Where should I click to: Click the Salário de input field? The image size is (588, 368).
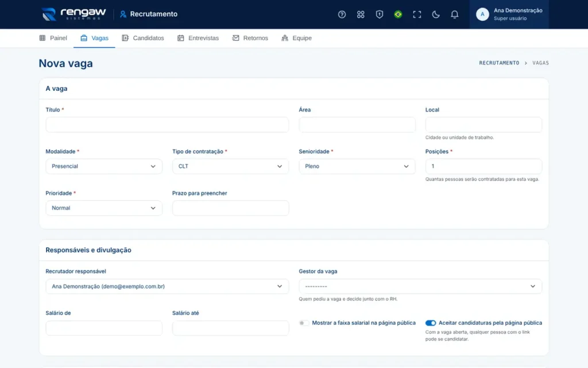pos(104,328)
